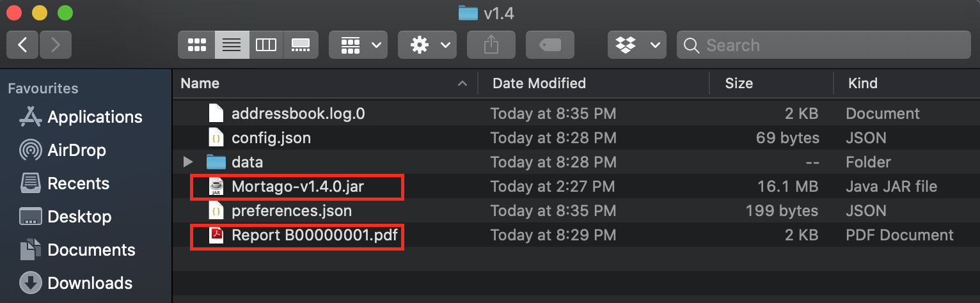Open the group-by arrangement dropdown
The width and height of the screenshot is (980, 303).
[358, 45]
